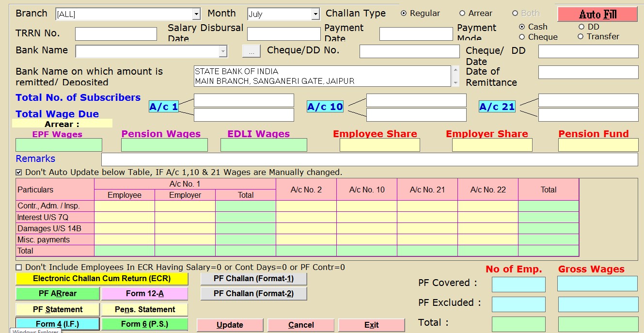The width and height of the screenshot is (644, 333).
Task: Generate Electronic Challan Cum Return (ECR)
Action: 102,279
